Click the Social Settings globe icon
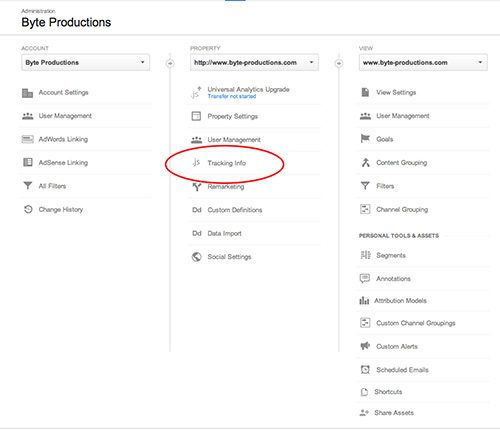500x430 pixels. (196, 257)
